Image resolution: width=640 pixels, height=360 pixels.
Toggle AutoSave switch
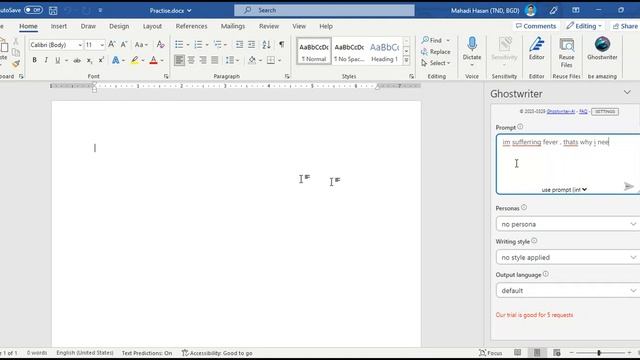[x=33, y=10]
